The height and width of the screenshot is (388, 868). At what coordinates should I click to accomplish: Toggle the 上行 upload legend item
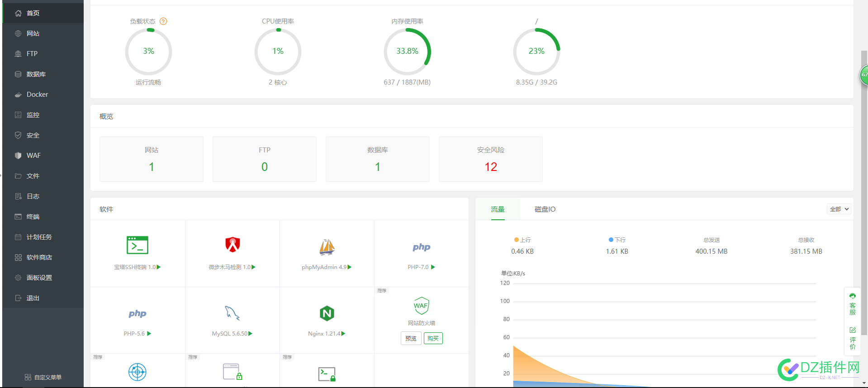pyautogui.click(x=522, y=240)
